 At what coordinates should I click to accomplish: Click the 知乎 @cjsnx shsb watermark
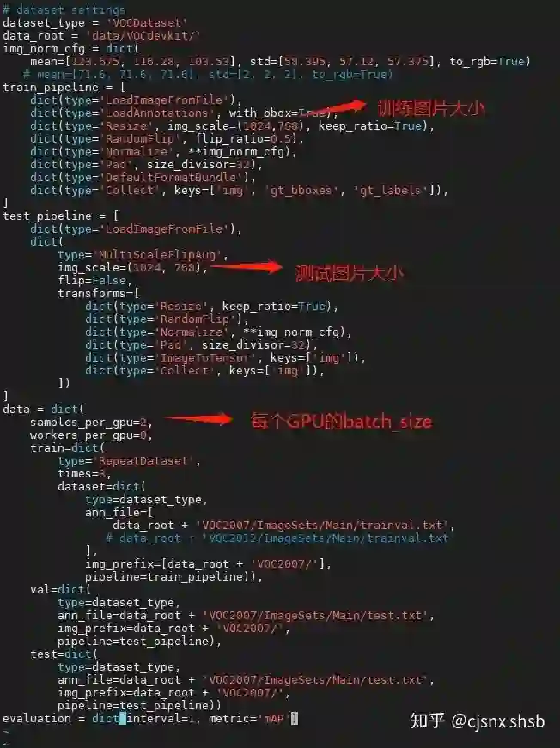[x=478, y=721]
